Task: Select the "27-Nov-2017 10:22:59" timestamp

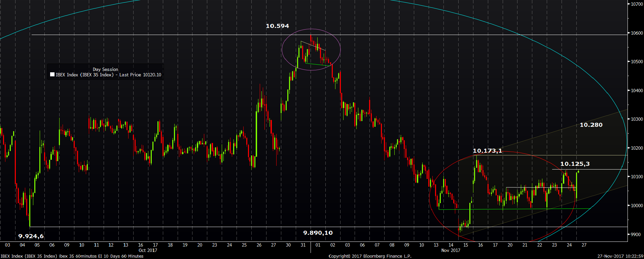Action: [x=621, y=256]
